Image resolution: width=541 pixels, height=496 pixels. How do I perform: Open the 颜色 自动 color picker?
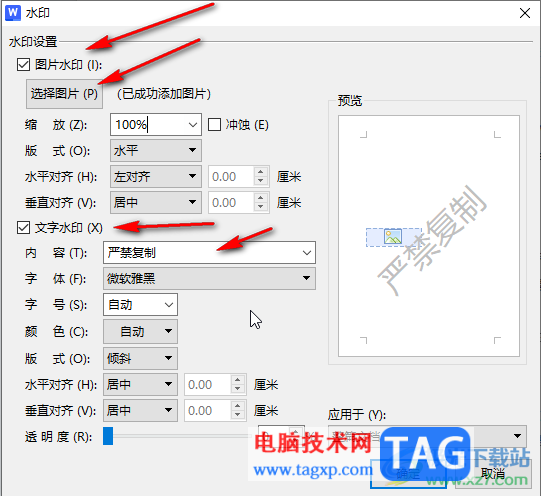(140, 331)
